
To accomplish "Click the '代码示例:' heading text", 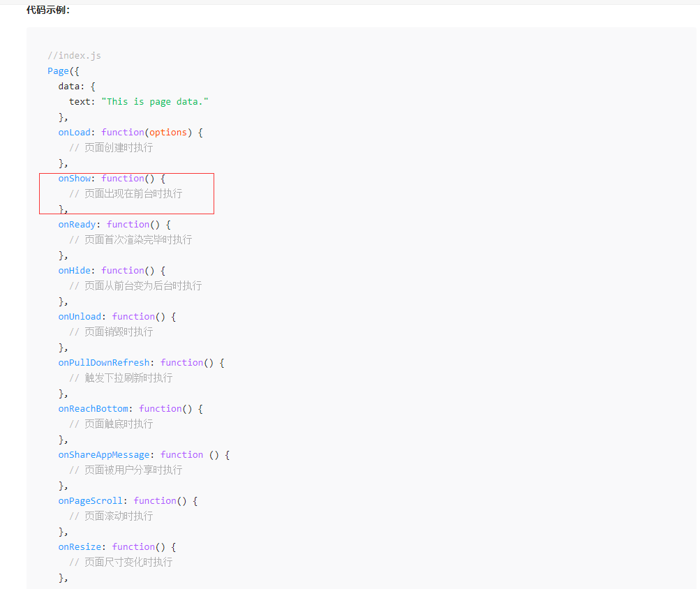I will 48,10.
